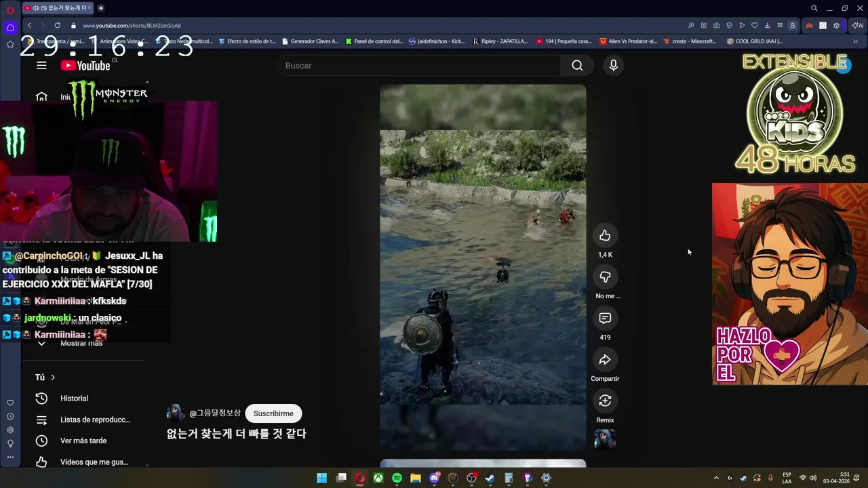Image resolution: width=868 pixels, height=488 pixels.
Task: Click the youtube.com address bar URL
Action: [132, 26]
